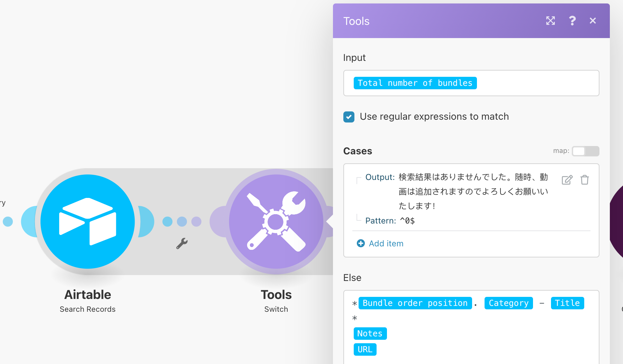The width and height of the screenshot is (623, 364).
Task: Click the dark module partly hidden at right edge
Action: [x=616, y=221]
